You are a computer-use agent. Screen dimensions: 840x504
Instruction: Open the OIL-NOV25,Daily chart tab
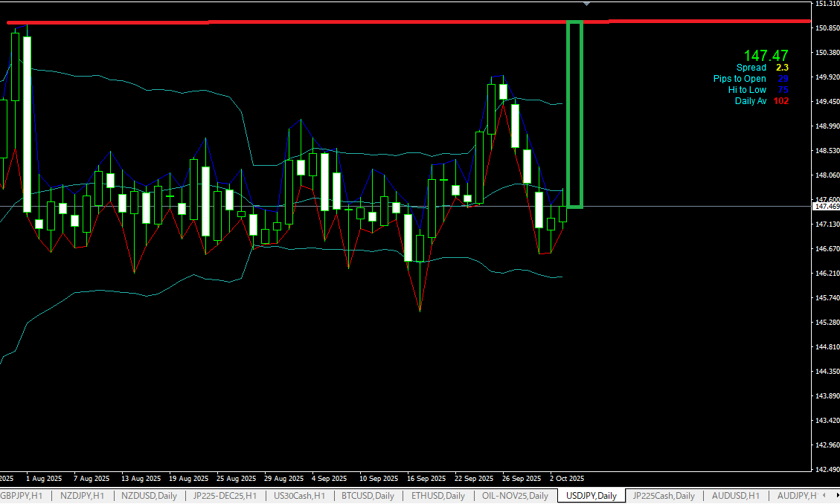pos(514,496)
